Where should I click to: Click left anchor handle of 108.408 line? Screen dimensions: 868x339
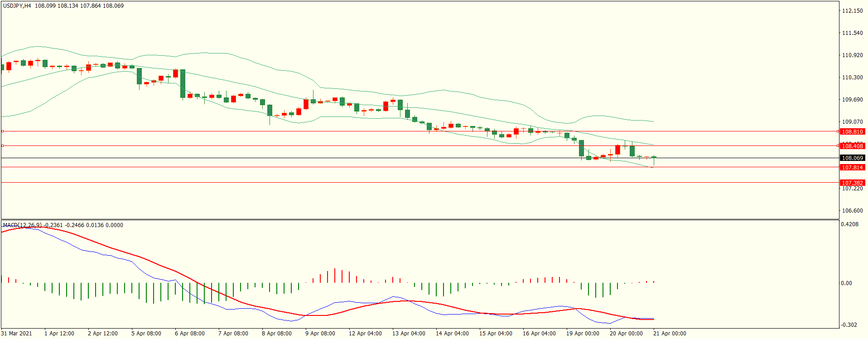click(2, 145)
